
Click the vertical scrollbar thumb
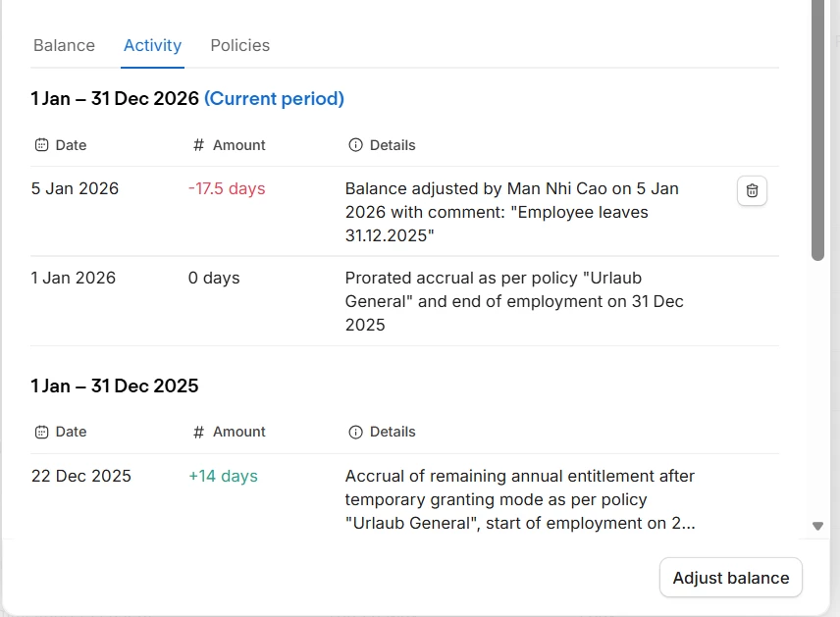pyautogui.click(x=817, y=128)
